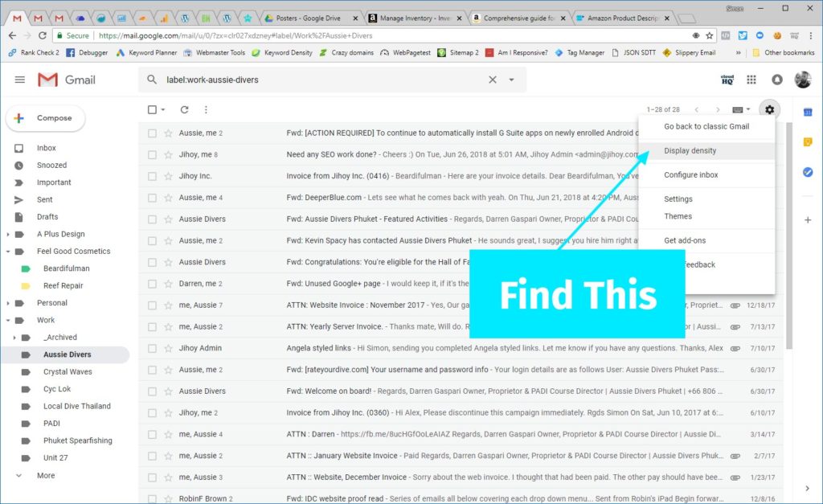Click the Settings gear icon
This screenshot has height=504, width=823.
coord(769,109)
